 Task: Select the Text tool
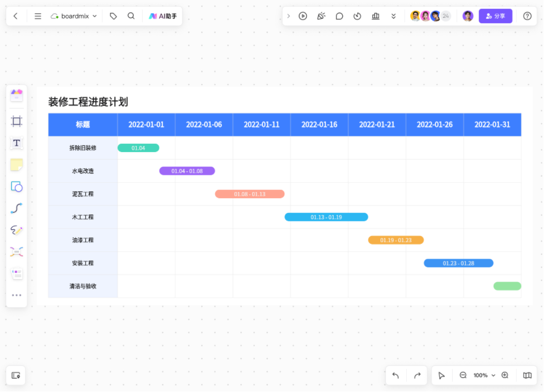pyautogui.click(x=17, y=143)
